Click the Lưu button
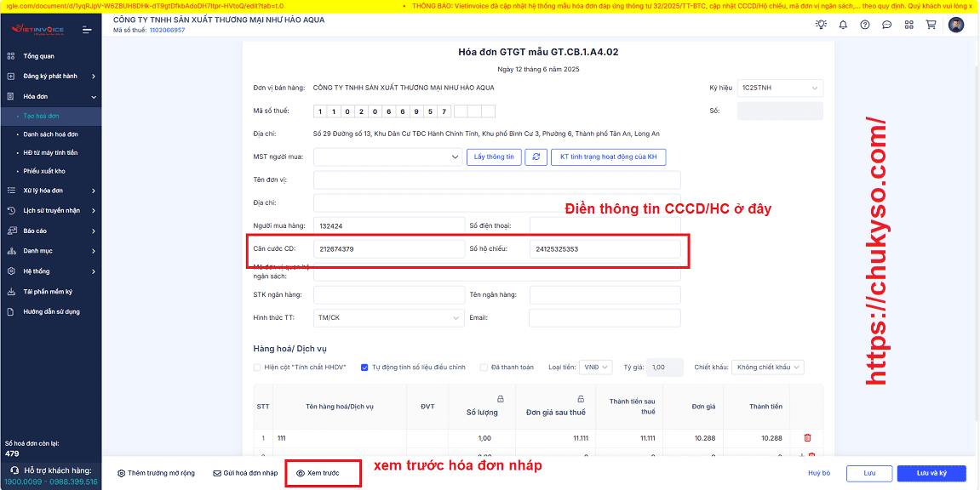Viewport: 980px width, 490px height. click(869, 473)
